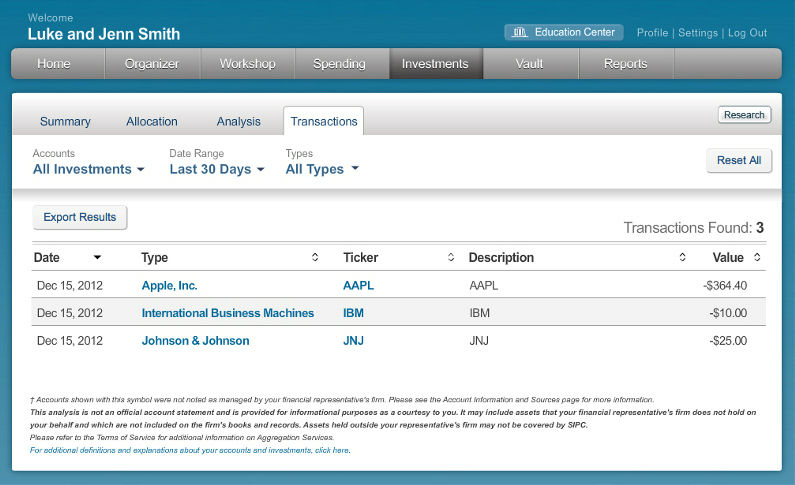Click the Dec 15, 2012 date in IBM row
Screen dimensions: 795x485
[70, 313]
